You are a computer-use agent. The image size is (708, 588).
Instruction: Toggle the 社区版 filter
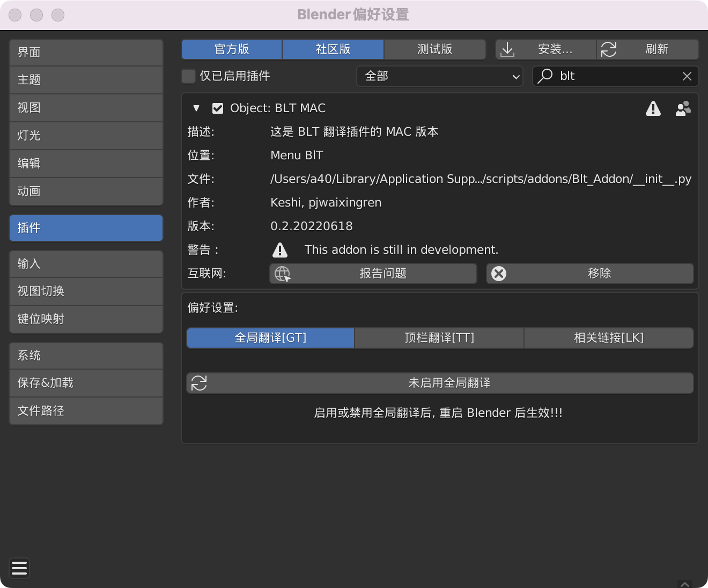click(x=333, y=49)
